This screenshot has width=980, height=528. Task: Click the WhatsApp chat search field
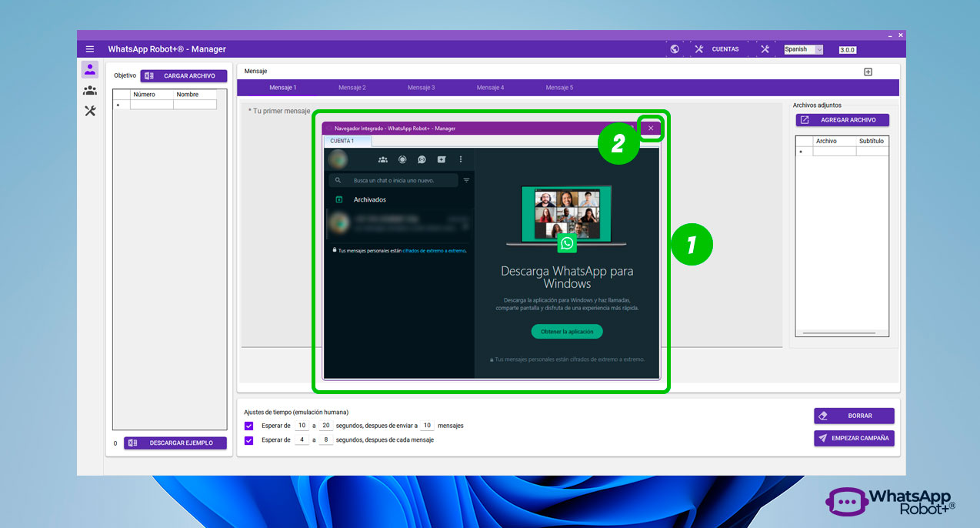[x=393, y=180]
